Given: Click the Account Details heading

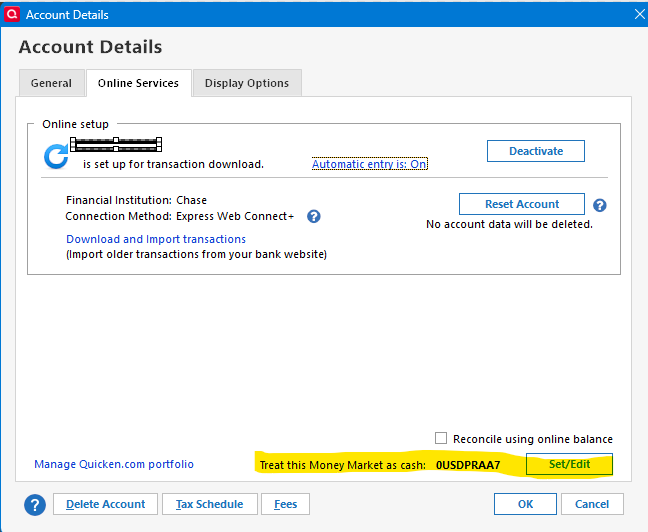Looking at the screenshot, I should (x=91, y=47).
